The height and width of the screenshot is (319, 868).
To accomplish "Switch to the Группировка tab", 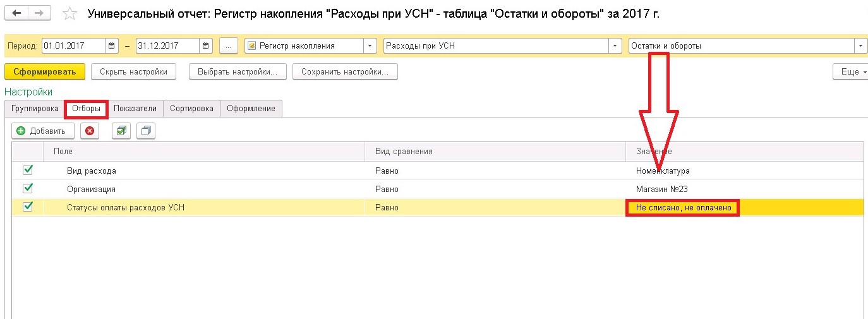I will pos(35,109).
